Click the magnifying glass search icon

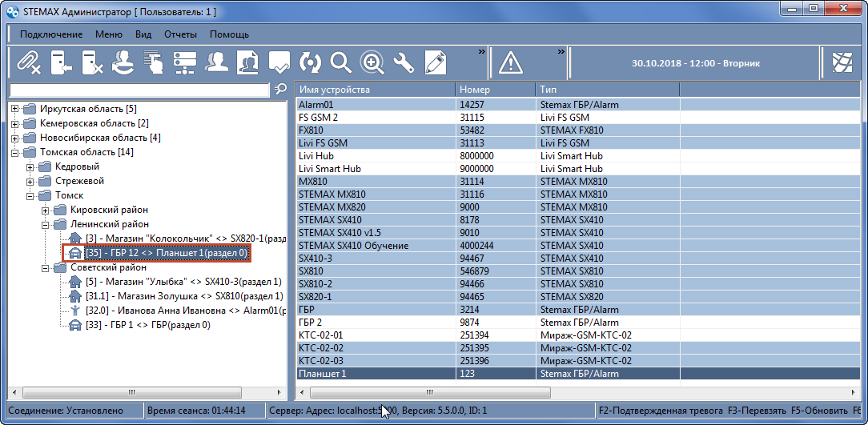click(x=341, y=62)
